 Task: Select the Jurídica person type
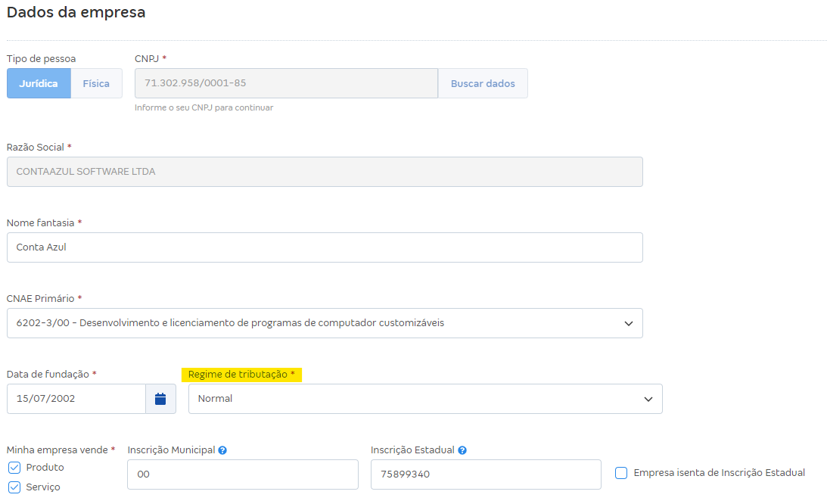39,83
